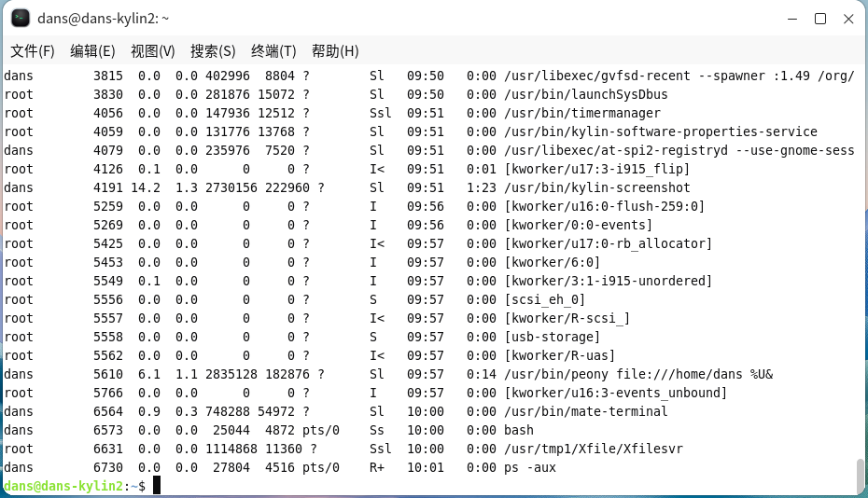Open the 终端(T) menu
The width and height of the screenshot is (868, 498).
[x=273, y=51]
